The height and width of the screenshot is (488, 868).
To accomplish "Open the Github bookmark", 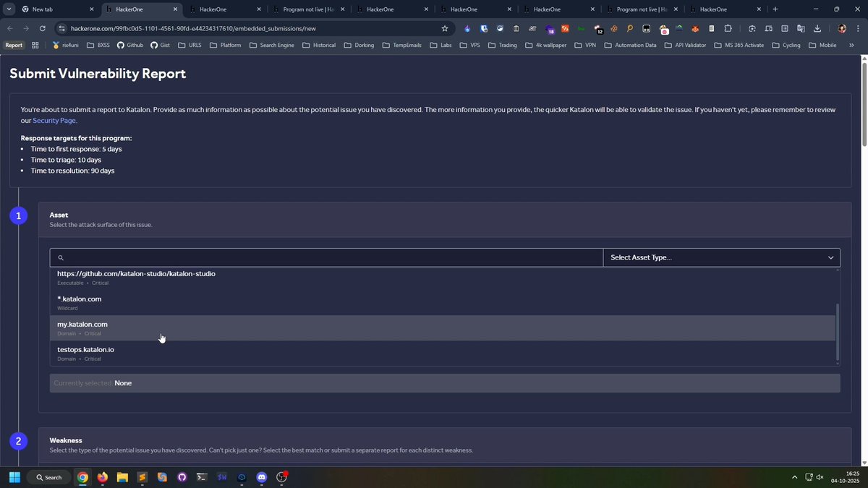I will pyautogui.click(x=129, y=45).
